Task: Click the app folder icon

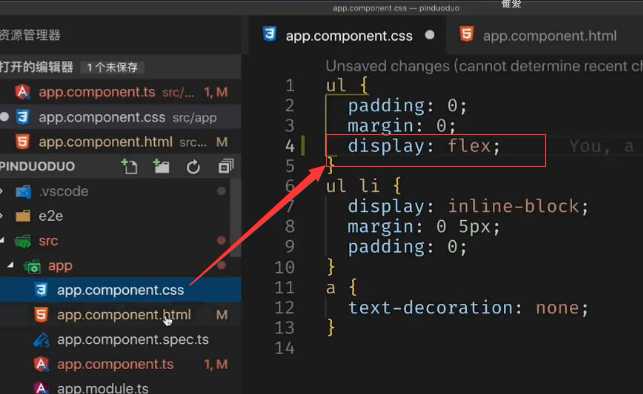Action: 32,266
